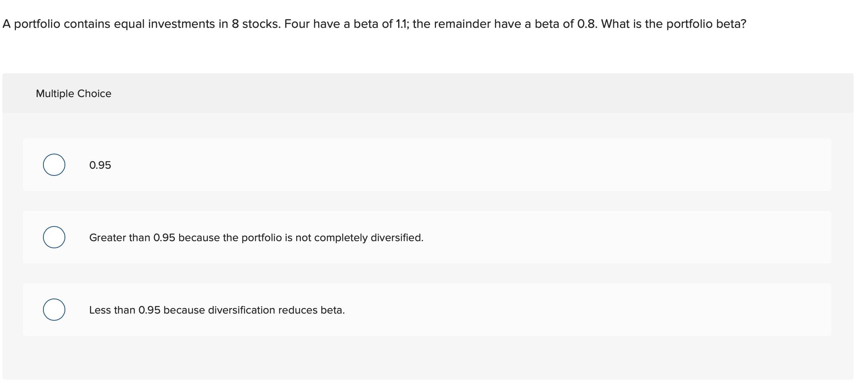Choose the "Greater than 0.95" radio button
The width and height of the screenshot is (868, 390).
pyautogui.click(x=54, y=237)
